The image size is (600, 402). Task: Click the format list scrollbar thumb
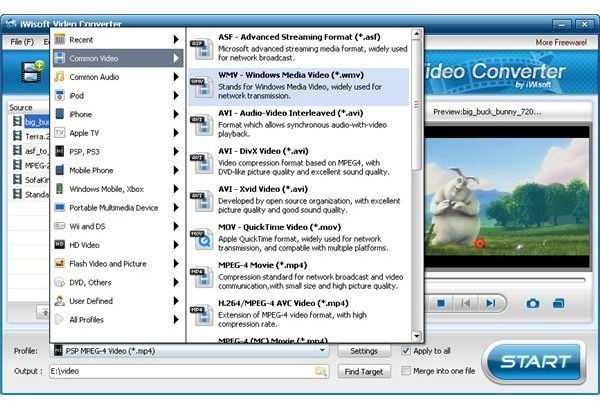pyautogui.click(x=417, y=105)
